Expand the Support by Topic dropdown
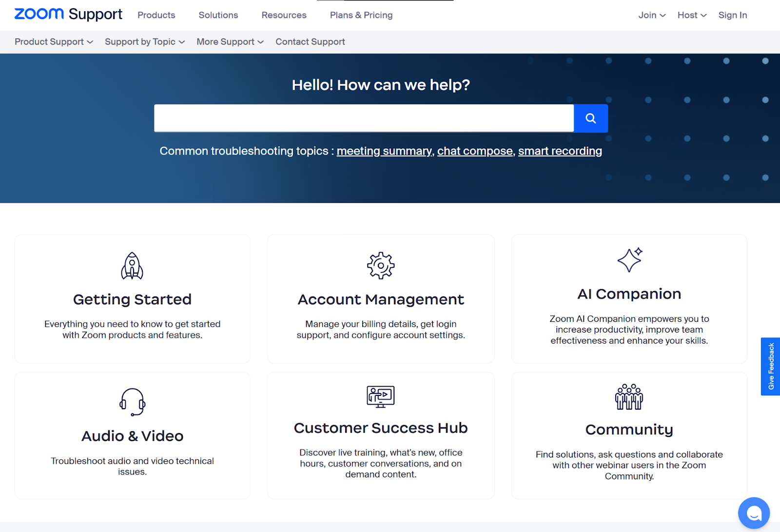The image size is (780, 532). [x=145, y=42]
